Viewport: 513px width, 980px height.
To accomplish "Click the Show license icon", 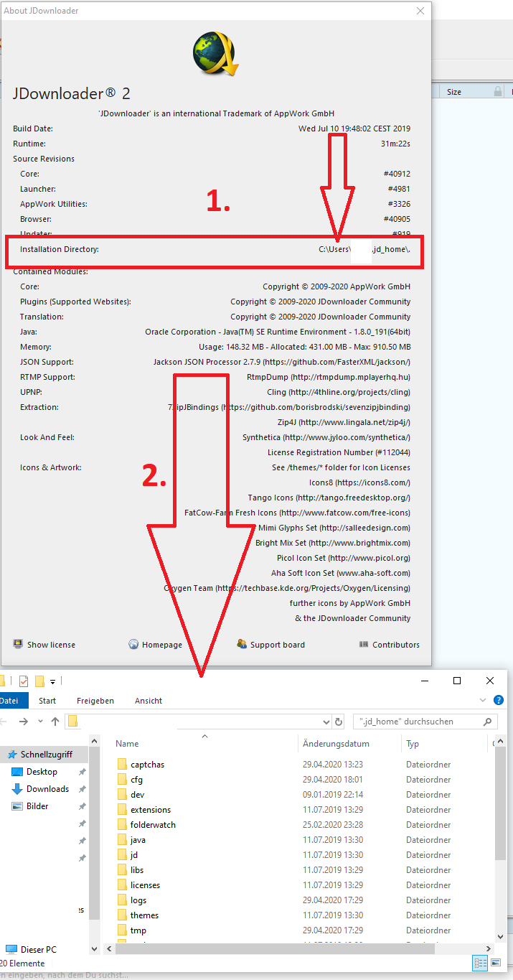I will point(18,644).
